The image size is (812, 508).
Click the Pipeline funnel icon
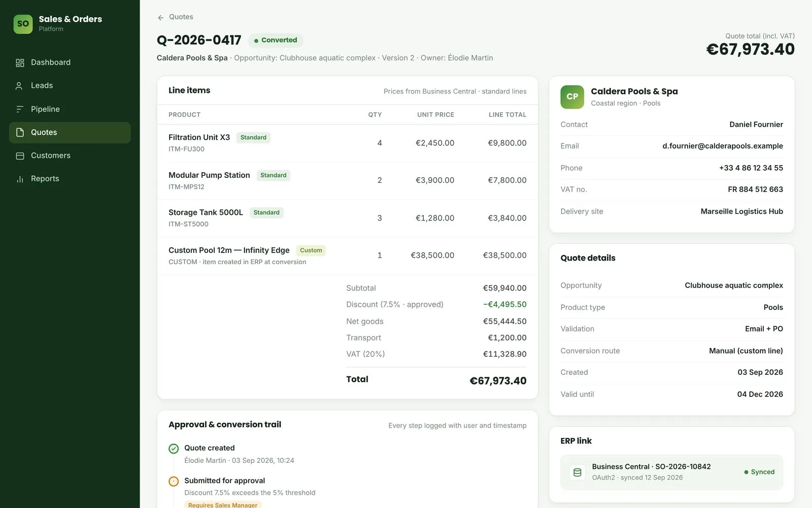[20, 109]
